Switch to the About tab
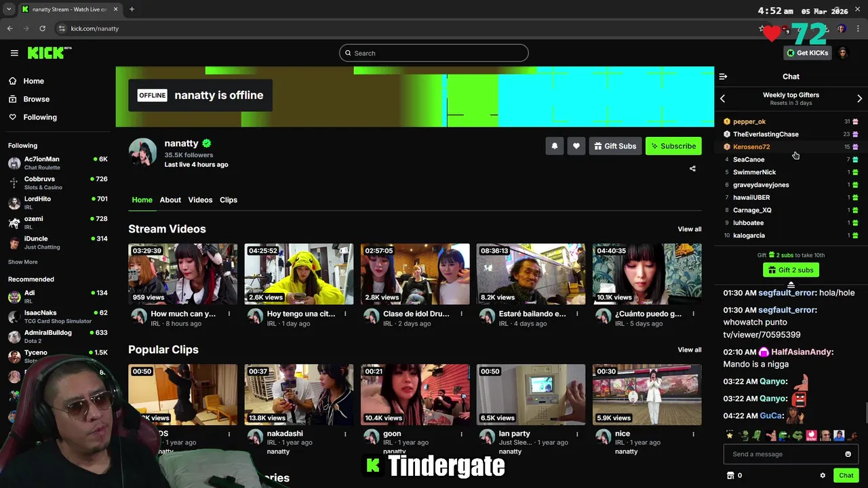The width and height of the screenshot is (868, 488). coord(170,200)
